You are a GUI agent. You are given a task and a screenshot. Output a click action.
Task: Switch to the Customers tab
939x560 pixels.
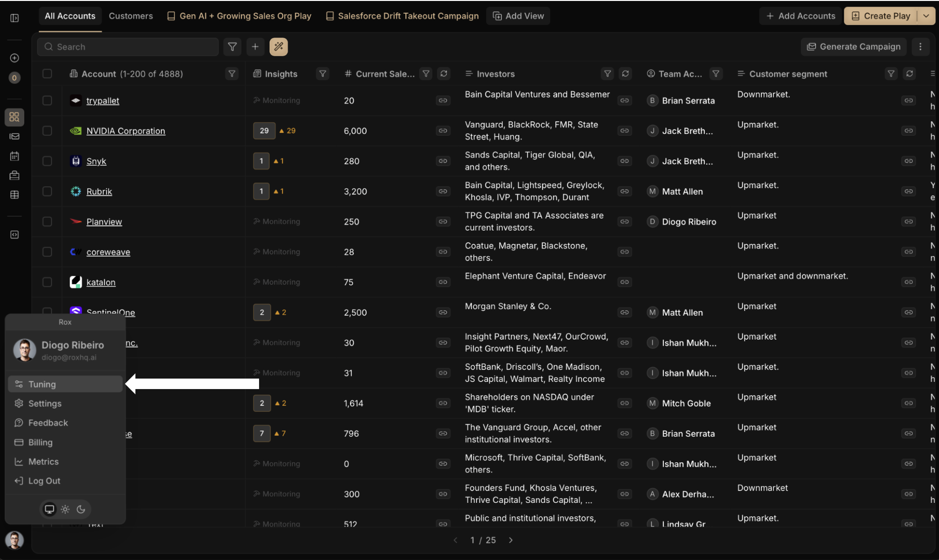point(130,16)
